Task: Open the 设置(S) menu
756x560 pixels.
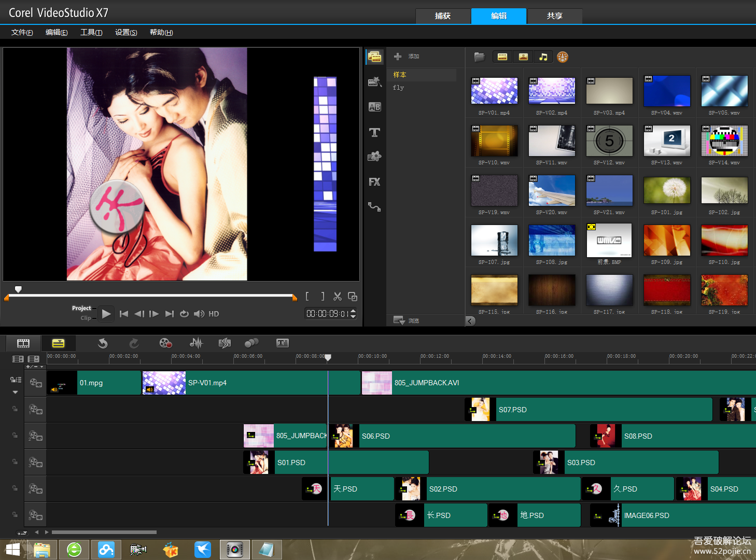Action: tap(126, 32)
